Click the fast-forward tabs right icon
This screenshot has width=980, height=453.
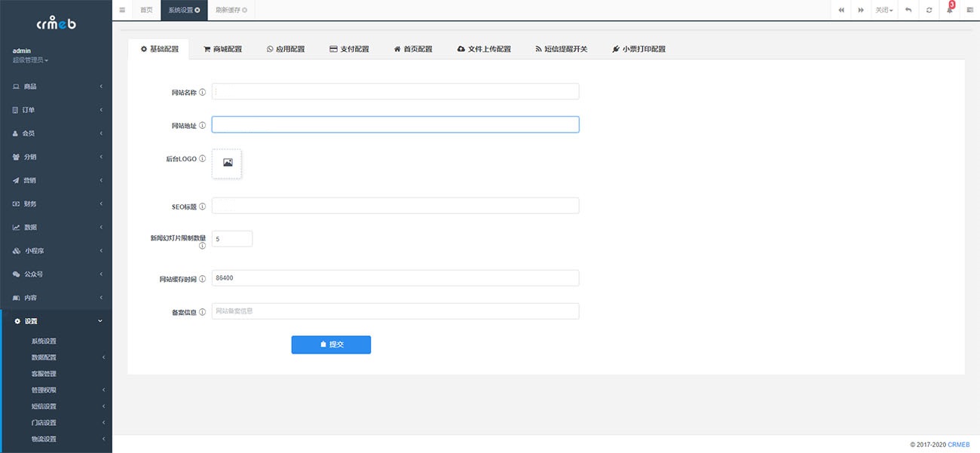(861, 10)
